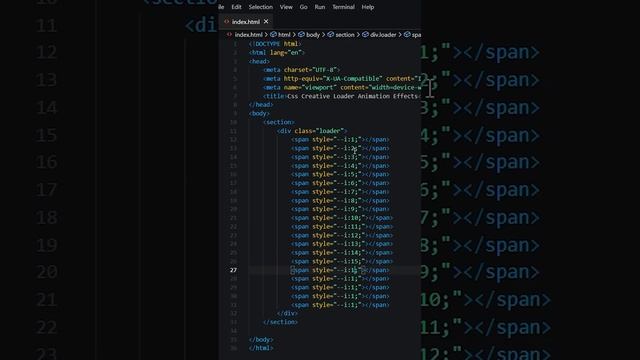Open the body breadcrumb
Screen dimensions: 640x360
[x=313, y=35]
